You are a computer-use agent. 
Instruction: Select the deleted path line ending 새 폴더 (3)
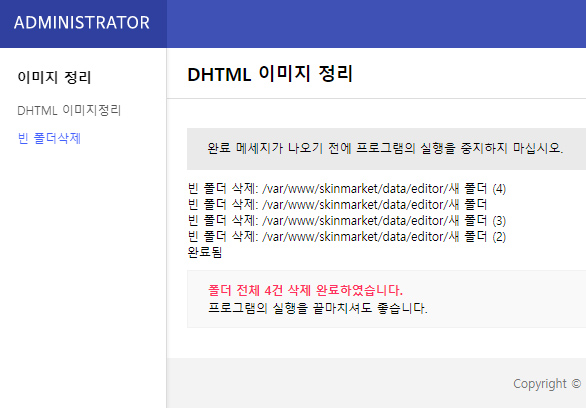[347, 221]
